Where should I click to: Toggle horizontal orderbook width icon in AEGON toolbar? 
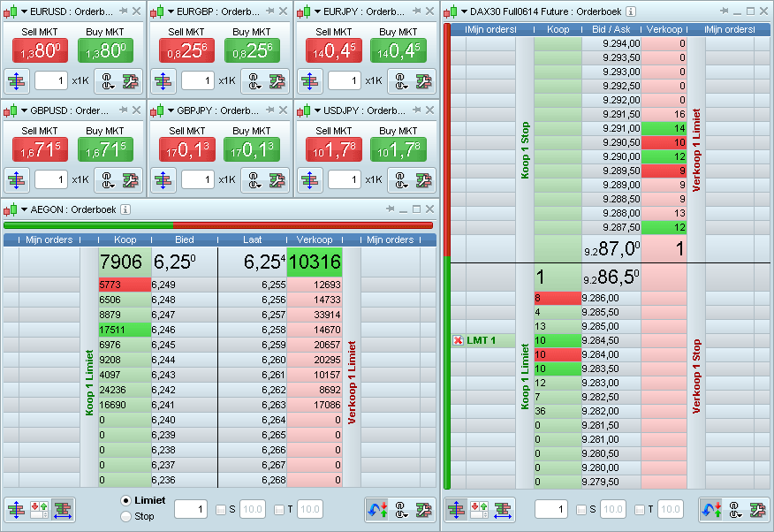[x=63, y=509]
